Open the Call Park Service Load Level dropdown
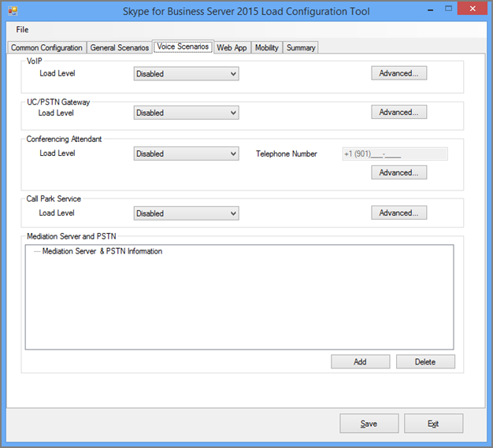493x448 pixels. (186, 213)
